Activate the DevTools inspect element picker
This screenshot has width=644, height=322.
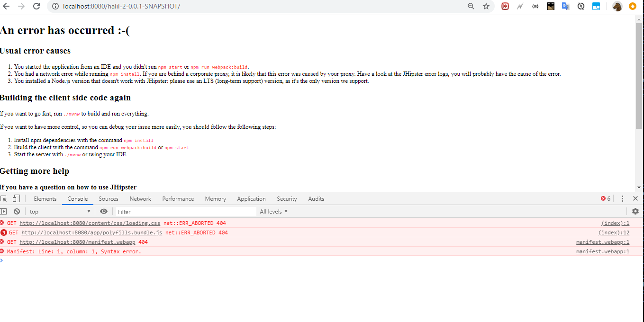point(4,199)
